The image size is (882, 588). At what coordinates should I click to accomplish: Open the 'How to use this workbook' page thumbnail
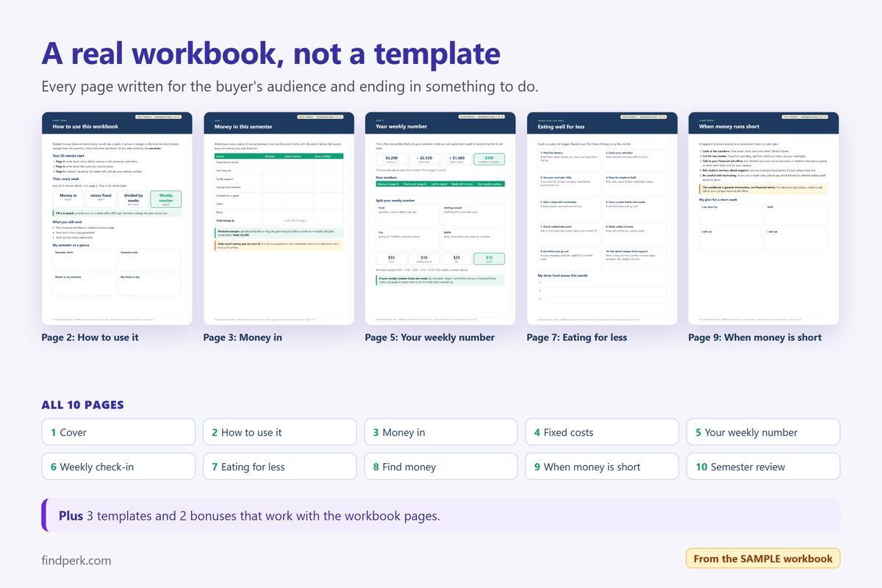pos(117,218)
